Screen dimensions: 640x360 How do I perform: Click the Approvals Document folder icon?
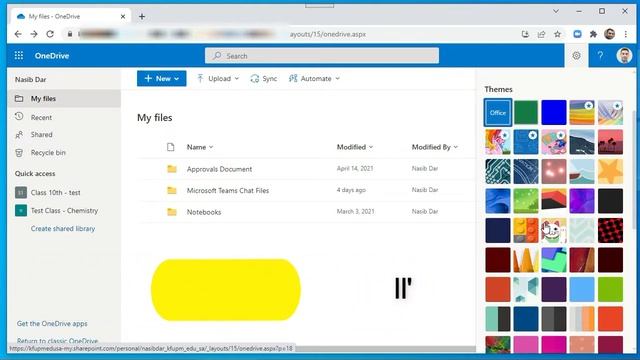tap(172, 169)
